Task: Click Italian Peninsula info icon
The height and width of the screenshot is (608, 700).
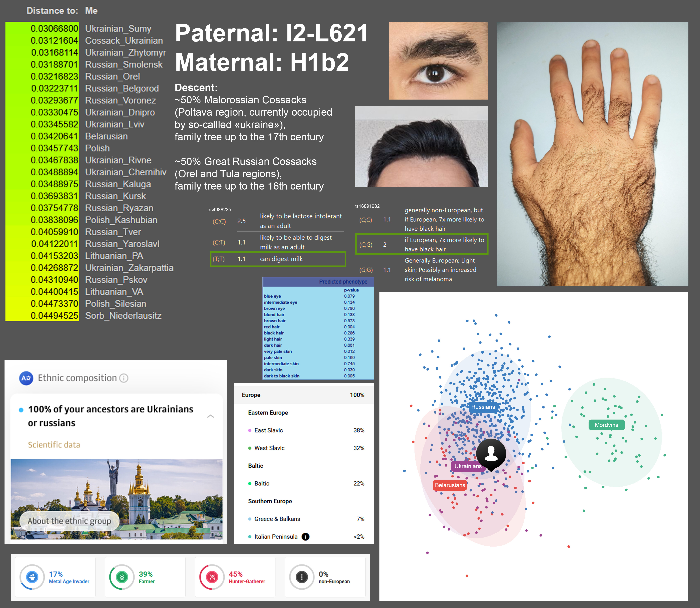Action: pos(305,536)
